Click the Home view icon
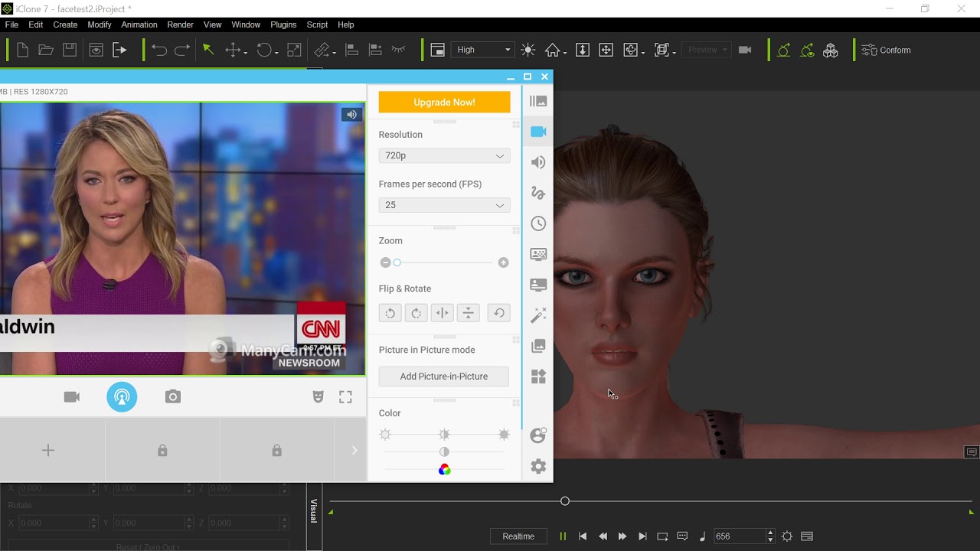 [x=553, y=50]
